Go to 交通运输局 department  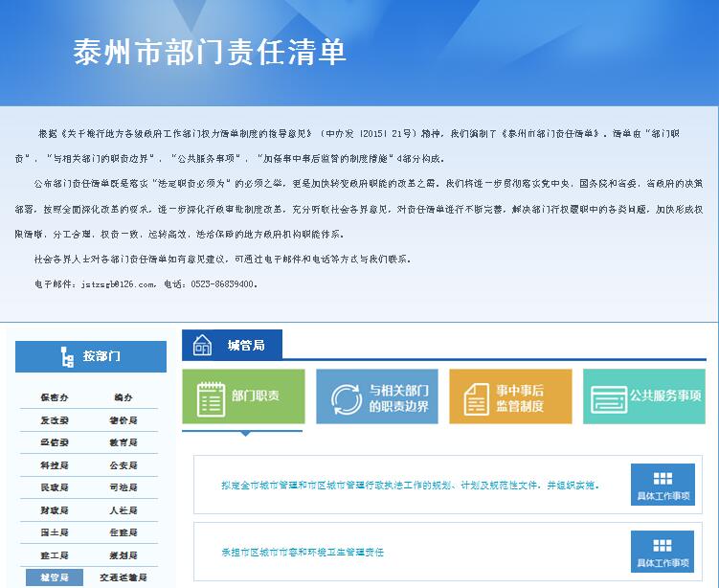click(x=123, y=577)
